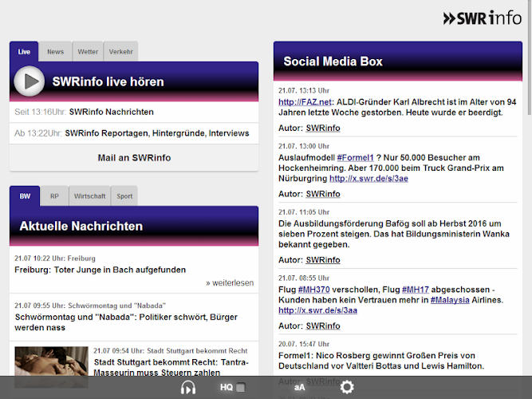The image size is (532, 399).
Task: Click SWRinfo author link on 11:05 post
Action: 323,260
